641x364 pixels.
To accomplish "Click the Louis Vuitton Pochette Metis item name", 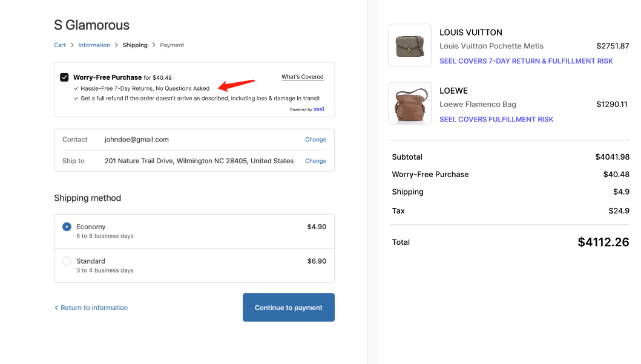I will 491,46.
